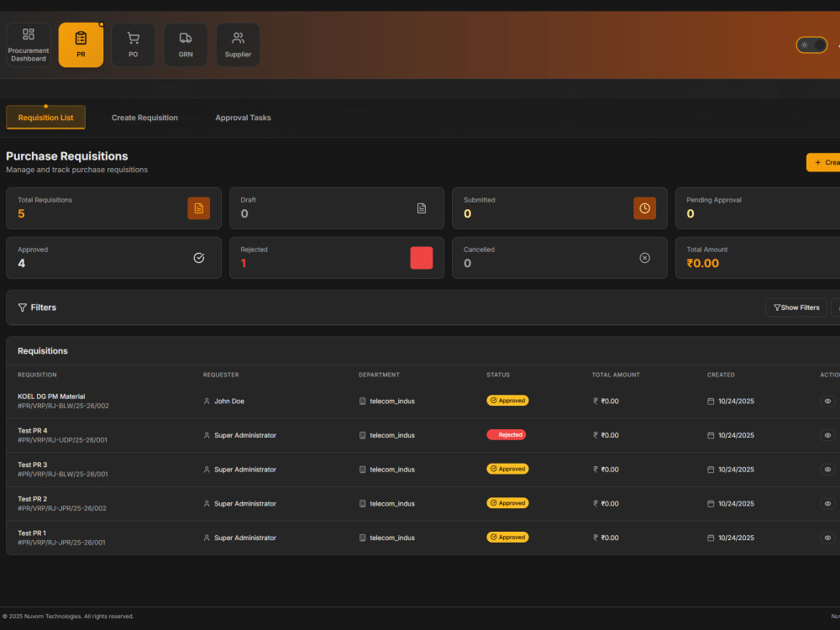Click requisition title 'Test PR 2'
The image size is (840, 630).
pos(33,499)
